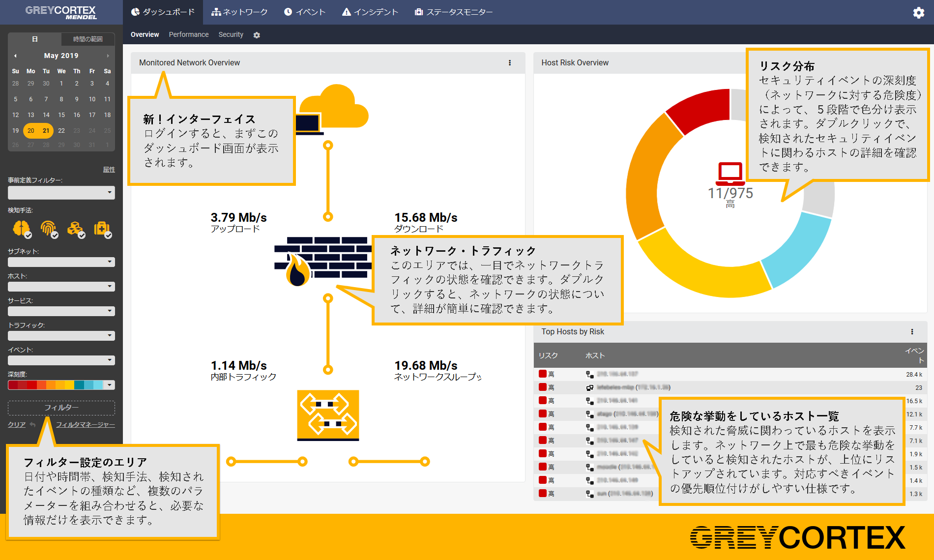Click the GREYCORTEX MENDEL logo at top left
Image resolution: width=934 pixels, height=560 pixels.
tap(61, 12)
